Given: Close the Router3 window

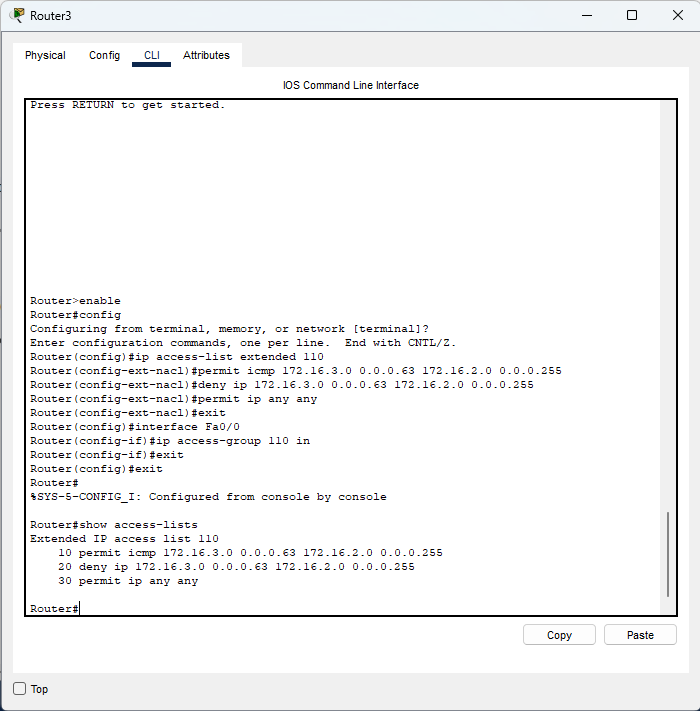Looking at the screenshot, I should [x=678, y=15].
